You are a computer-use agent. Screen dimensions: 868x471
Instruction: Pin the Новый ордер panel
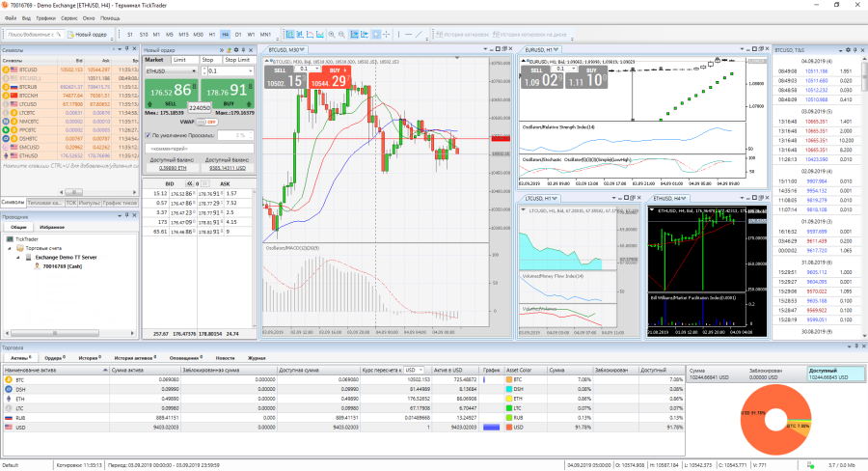(x=244, y=50)
